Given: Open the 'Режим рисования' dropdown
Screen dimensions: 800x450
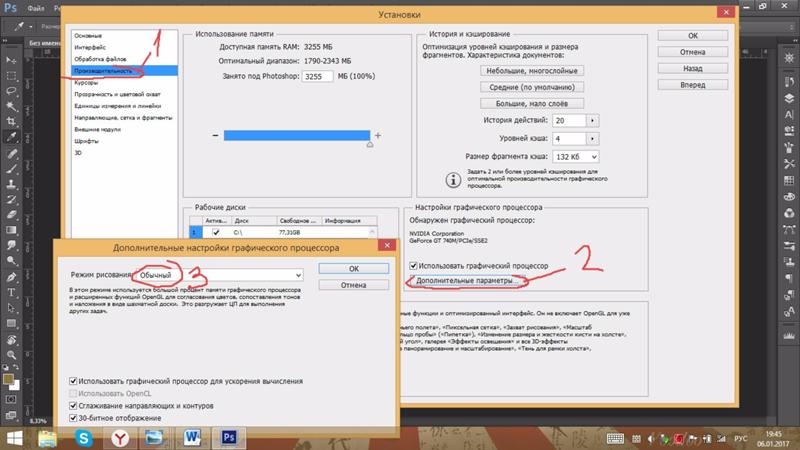Looking at the screenshot, I should tap(219, 275).
